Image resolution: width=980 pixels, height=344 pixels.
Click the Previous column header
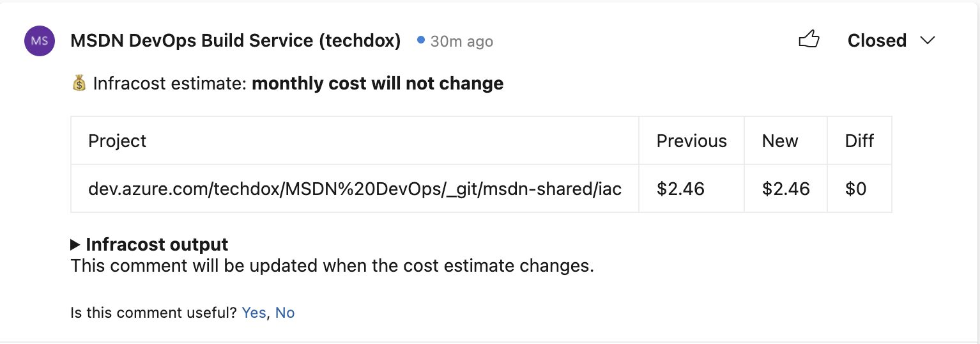point(692,141)
